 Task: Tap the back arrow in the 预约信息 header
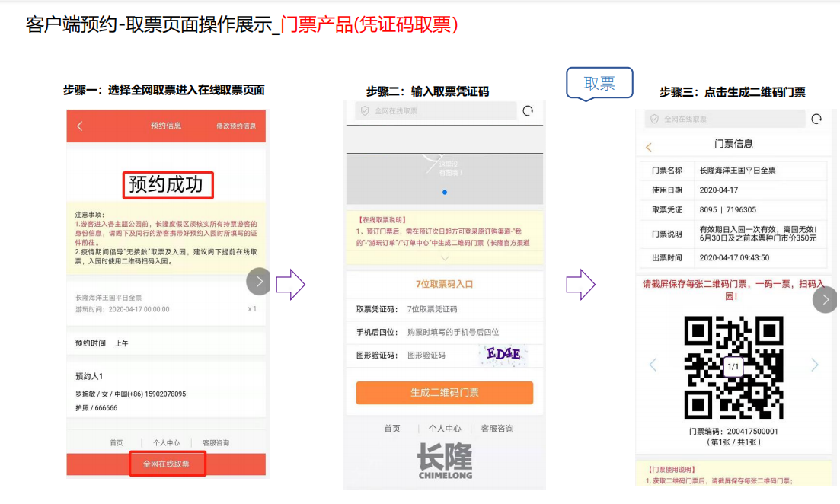point(80,126)
